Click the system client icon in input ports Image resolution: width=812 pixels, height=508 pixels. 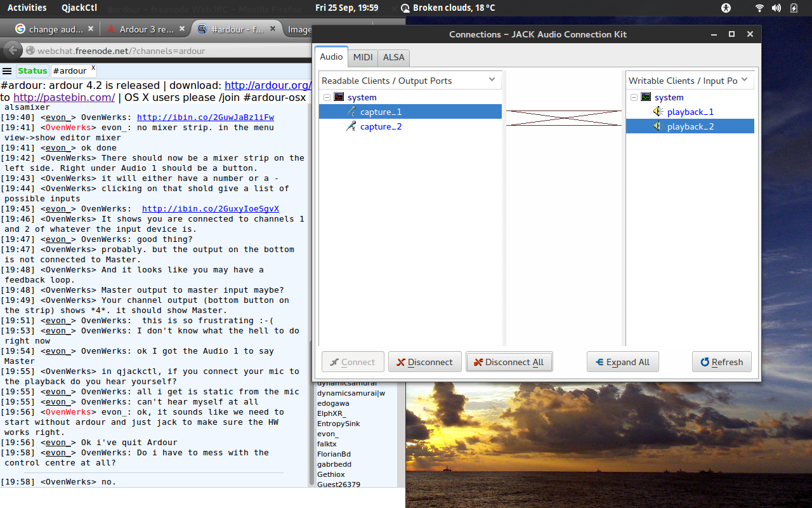[x=646, y=97]
